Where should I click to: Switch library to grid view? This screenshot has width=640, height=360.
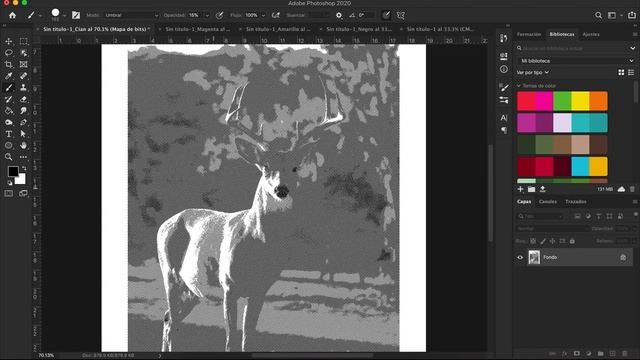pyautogui.click(x=621, y=72)
